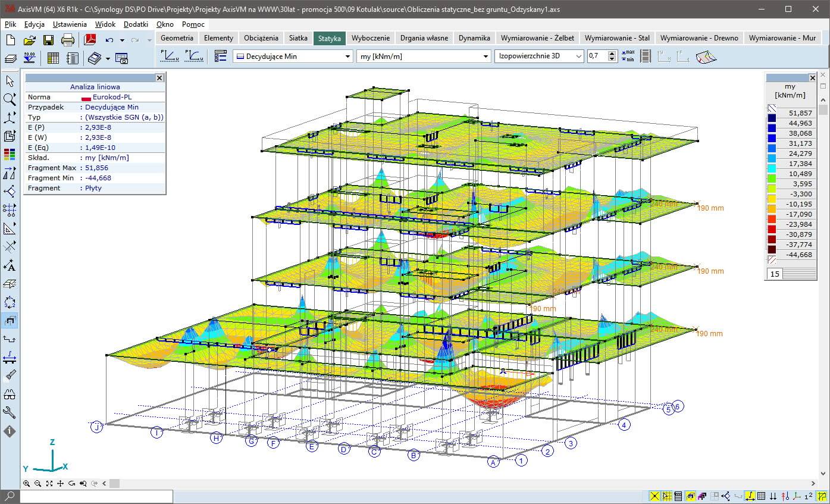The height and width of the screenshot is (504, 830).
Task: Click the info icon at sidebar bottom
Action: tap(10, 431)
